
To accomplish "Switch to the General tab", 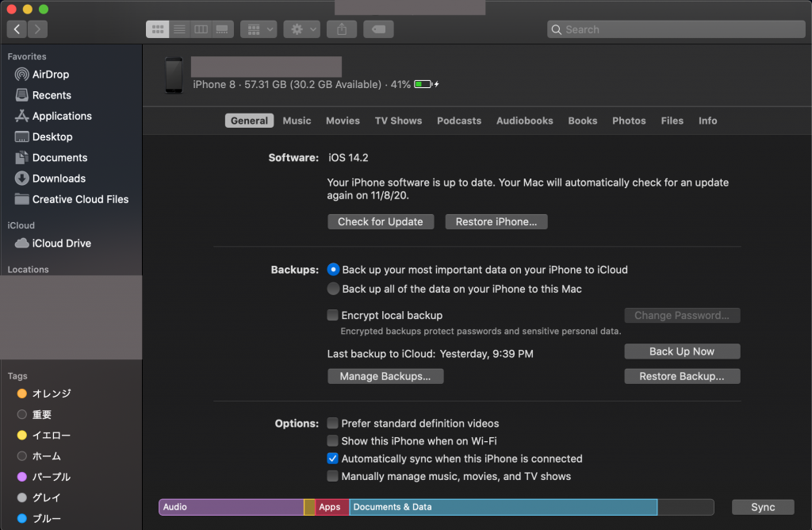I will 249,121.
